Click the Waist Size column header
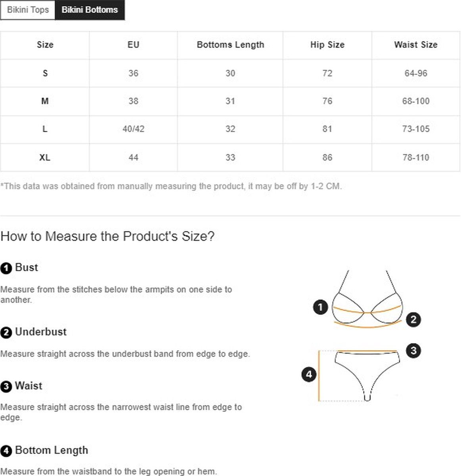This screenshot has width=461, height=476. click(416, 45)
